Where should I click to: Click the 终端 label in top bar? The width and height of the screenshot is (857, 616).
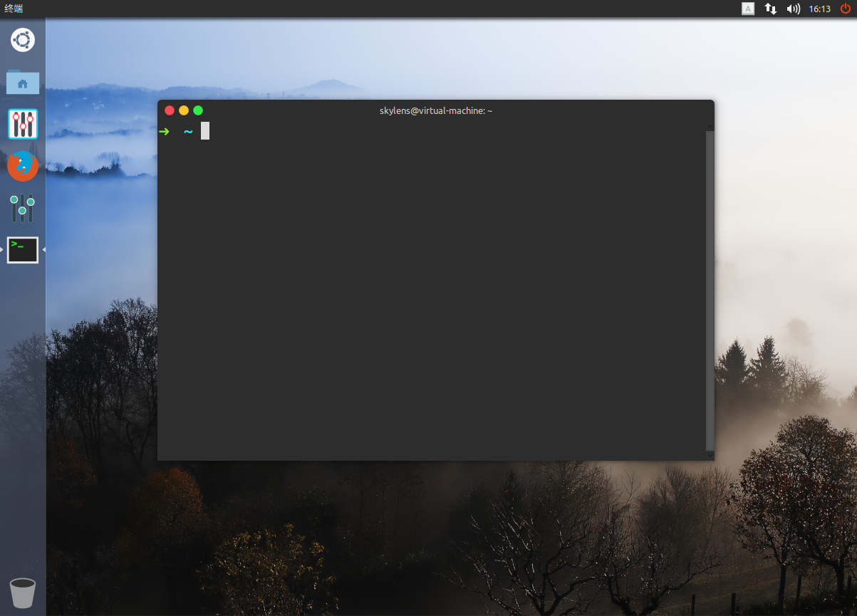click(x=14, y=9)
